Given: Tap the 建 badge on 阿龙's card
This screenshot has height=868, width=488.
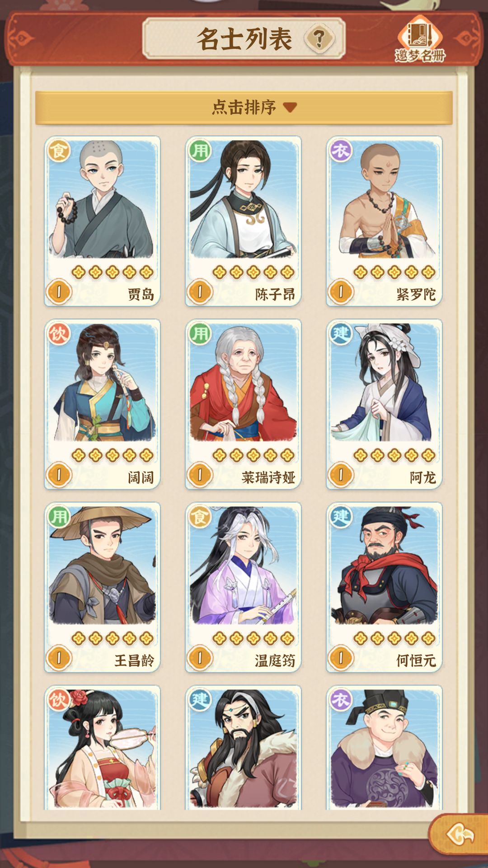Looking at the screenshot, I should click(x=341, y=334).
